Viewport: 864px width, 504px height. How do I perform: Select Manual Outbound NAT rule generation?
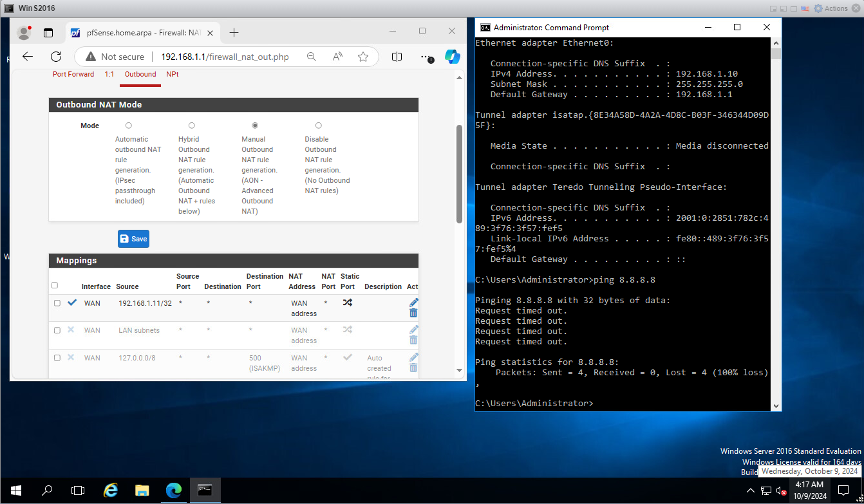[x=255, y=126]
